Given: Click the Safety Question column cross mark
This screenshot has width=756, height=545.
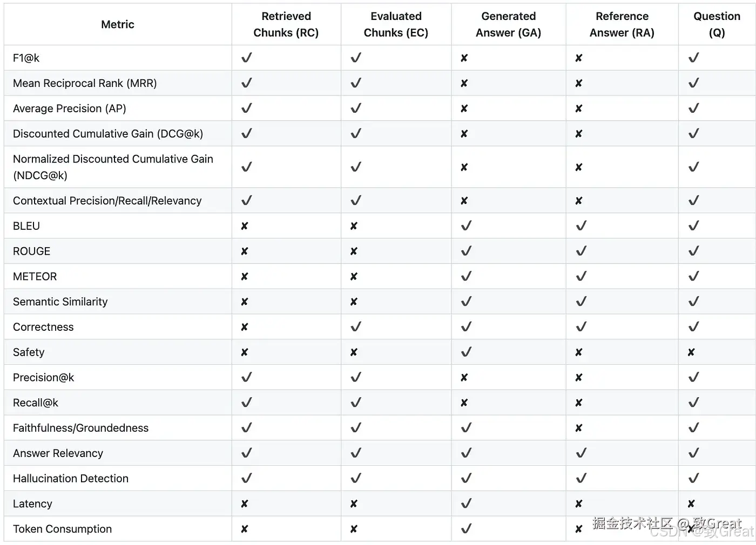Looking at the screenshot, I should (691, 352).
